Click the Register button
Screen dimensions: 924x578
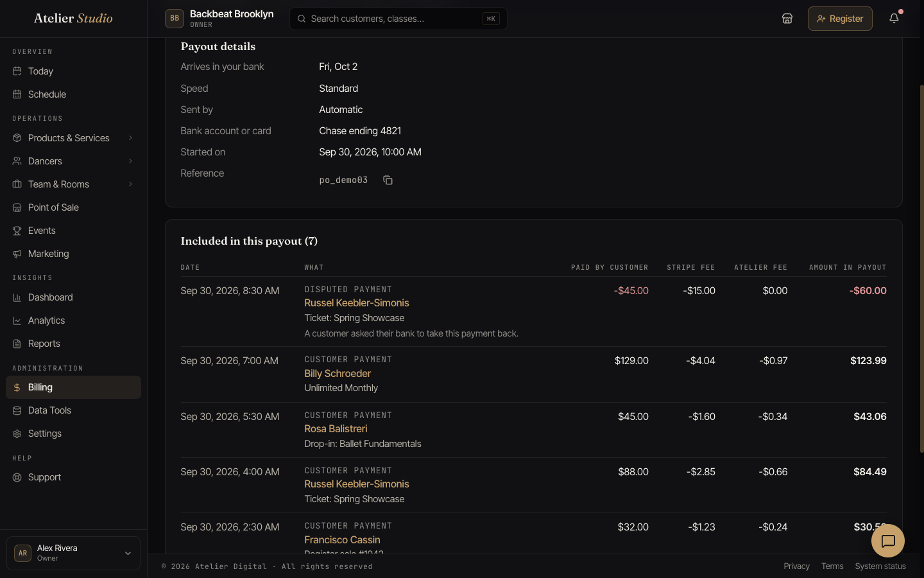point(840,19)
